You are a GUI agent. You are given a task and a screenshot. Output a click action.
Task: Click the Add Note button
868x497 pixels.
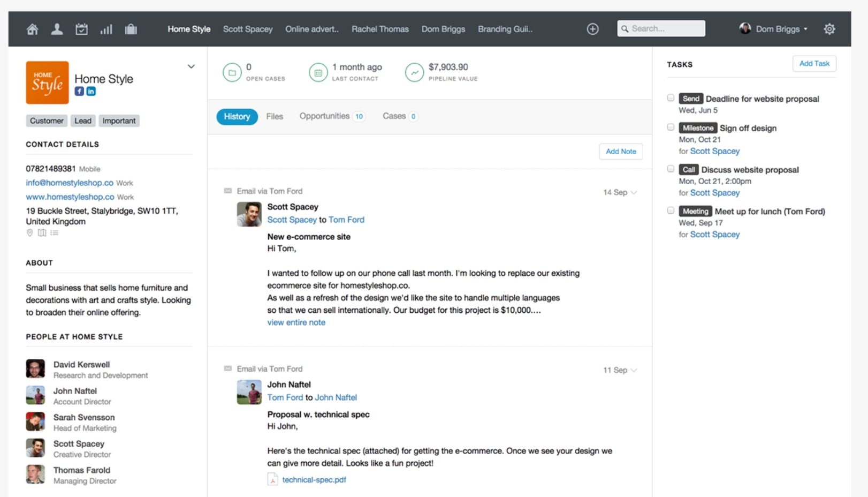coord(621,152)
